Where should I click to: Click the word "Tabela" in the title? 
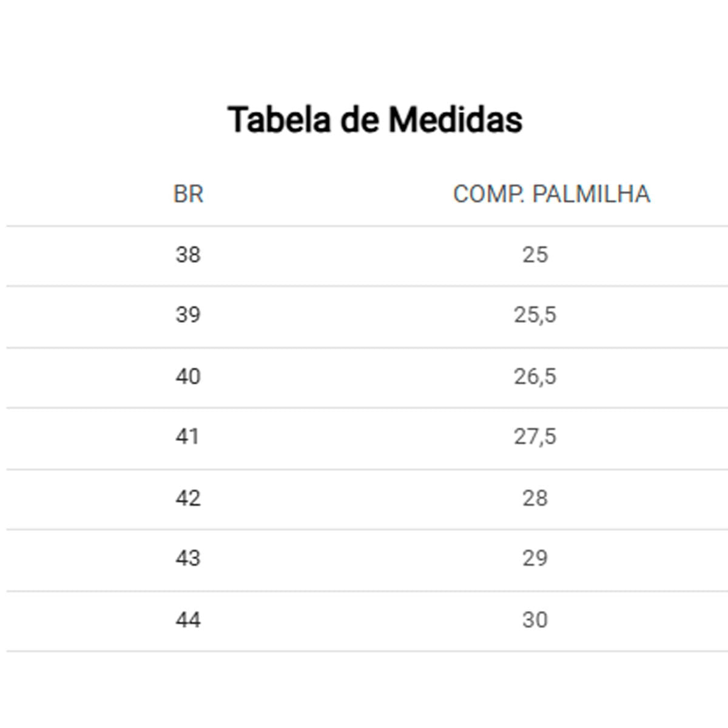(278, 120)
